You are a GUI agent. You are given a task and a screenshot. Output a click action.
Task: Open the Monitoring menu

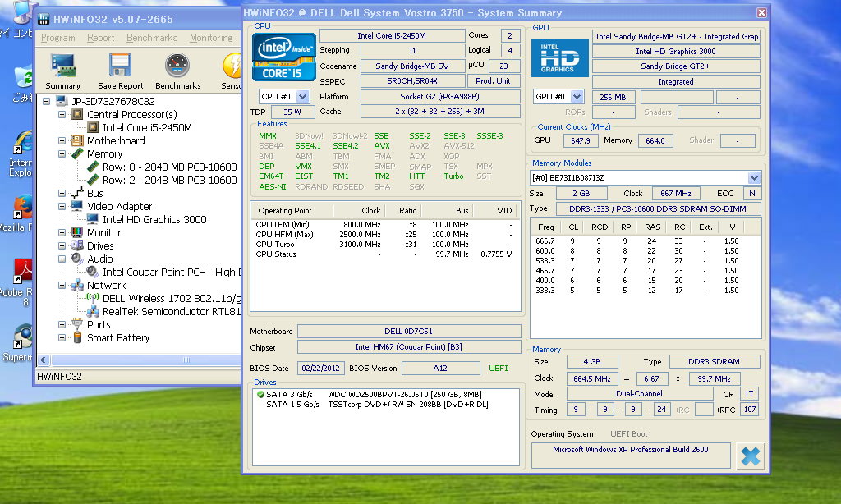210,38
